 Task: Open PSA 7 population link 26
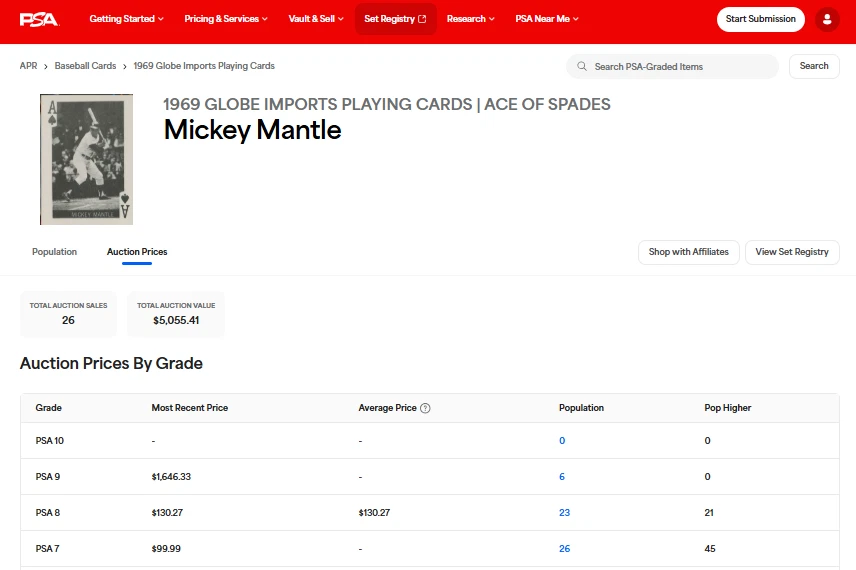point(564,549)
